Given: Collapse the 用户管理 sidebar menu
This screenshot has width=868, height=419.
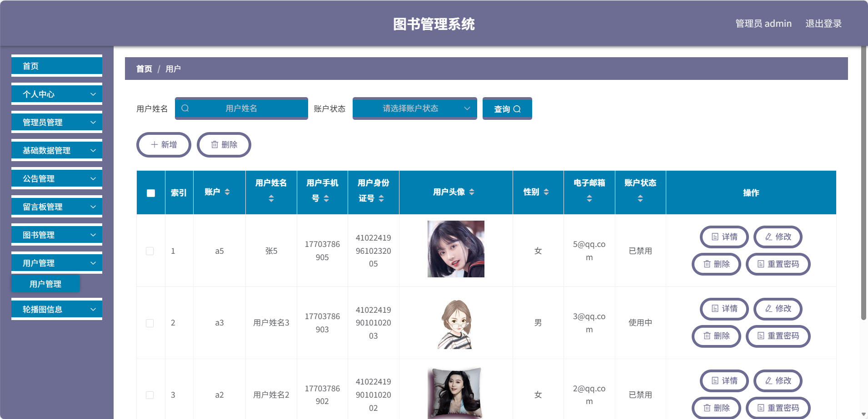Looking at the screenshot, I should point(57,263).
